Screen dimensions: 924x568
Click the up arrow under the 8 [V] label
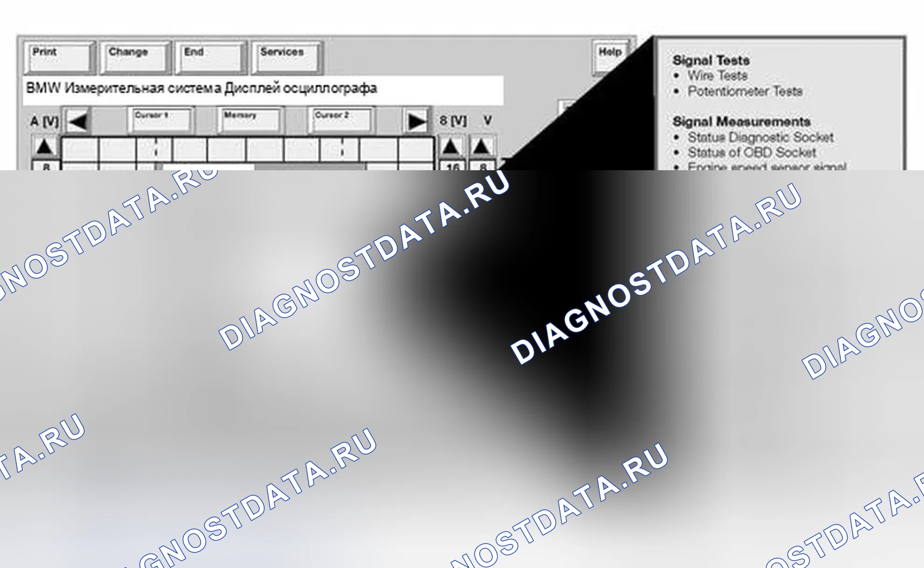tap(451, 147)
